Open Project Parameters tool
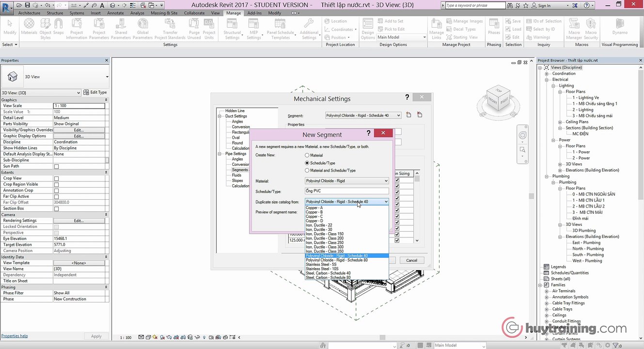This screenshot has height=349, width=644. 99,28
